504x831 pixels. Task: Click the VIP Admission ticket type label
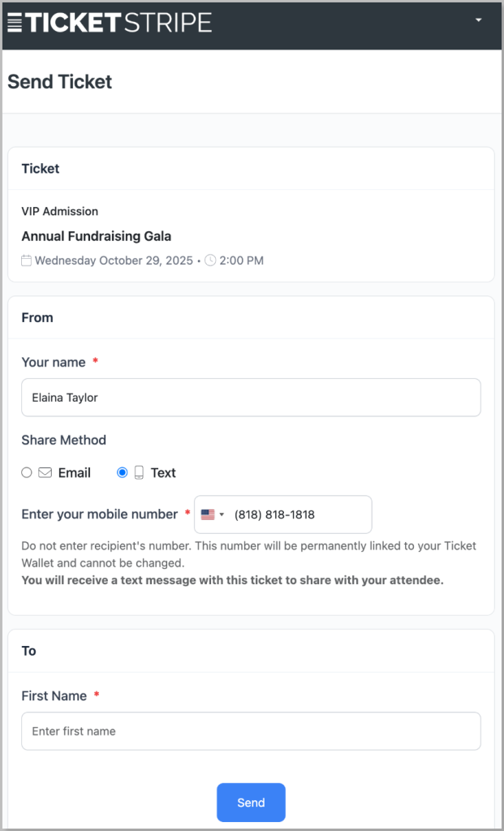click(x=60, y=211)
